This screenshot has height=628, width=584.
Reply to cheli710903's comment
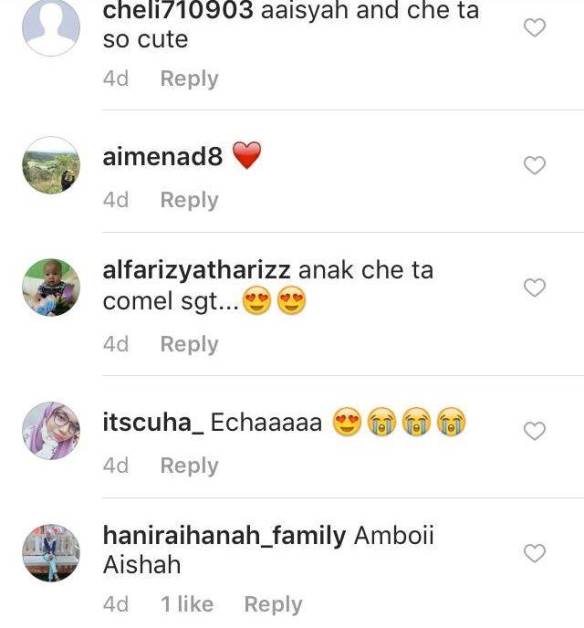[189, 79]
